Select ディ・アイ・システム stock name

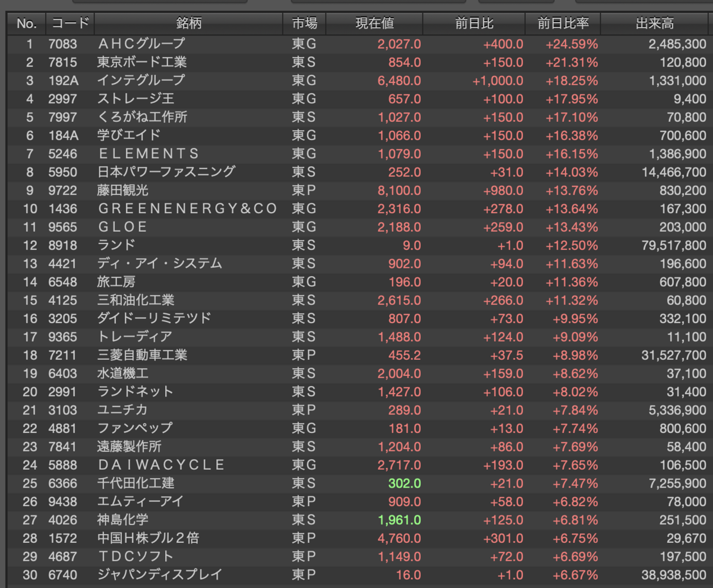[160, 264]
